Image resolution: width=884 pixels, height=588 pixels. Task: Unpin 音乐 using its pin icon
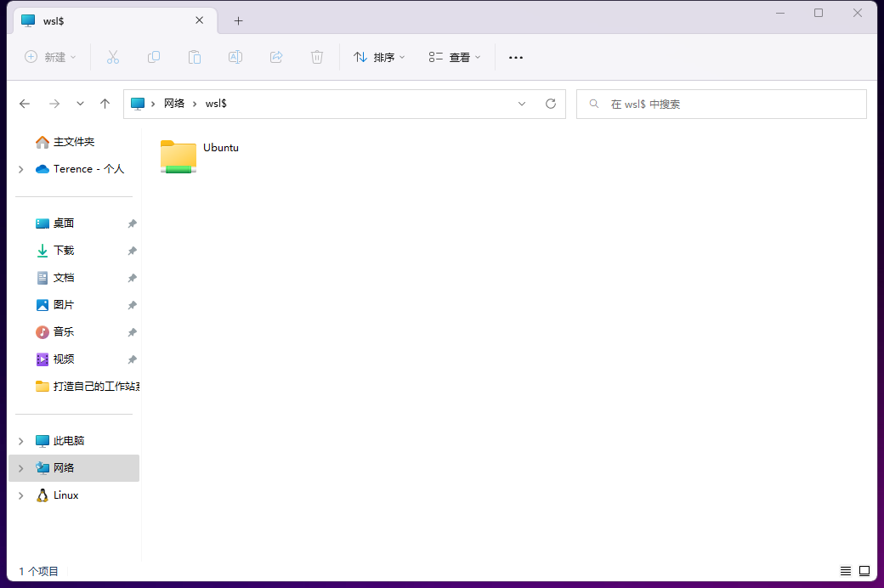point(132,332)
